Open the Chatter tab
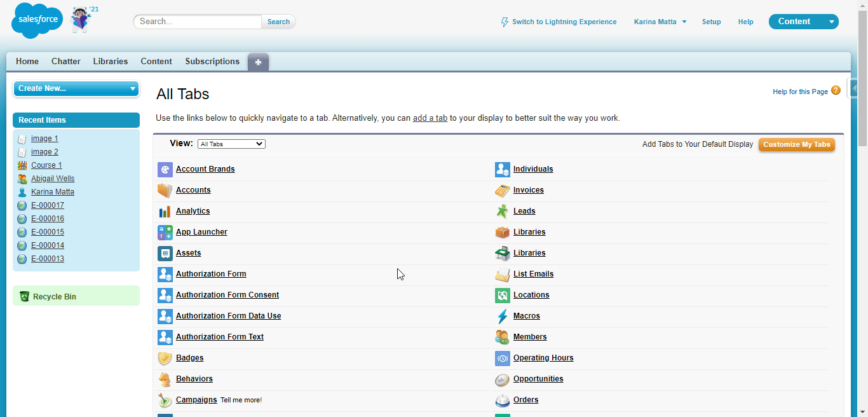The height and width of the screenshot is (417, 868). tap(66, 62)
